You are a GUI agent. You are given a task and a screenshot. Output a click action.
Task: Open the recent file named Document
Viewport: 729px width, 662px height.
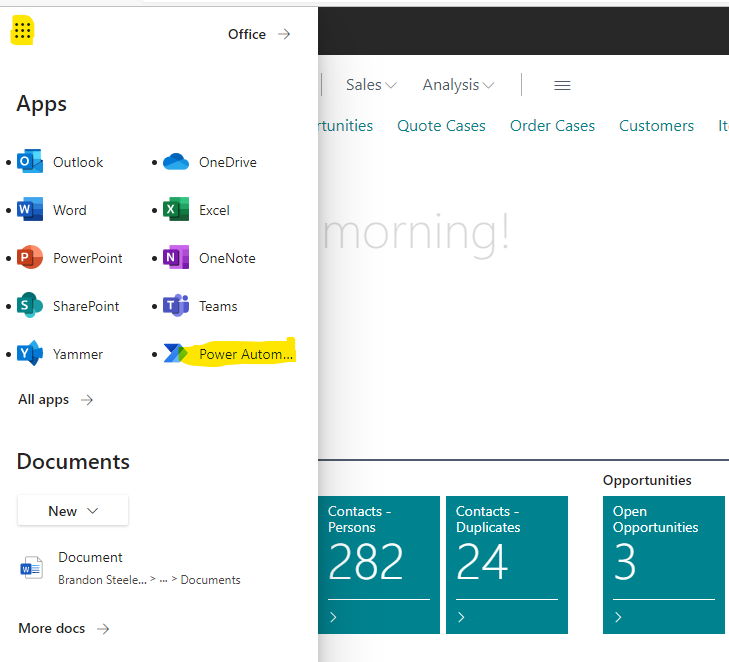tap(90, 557)
